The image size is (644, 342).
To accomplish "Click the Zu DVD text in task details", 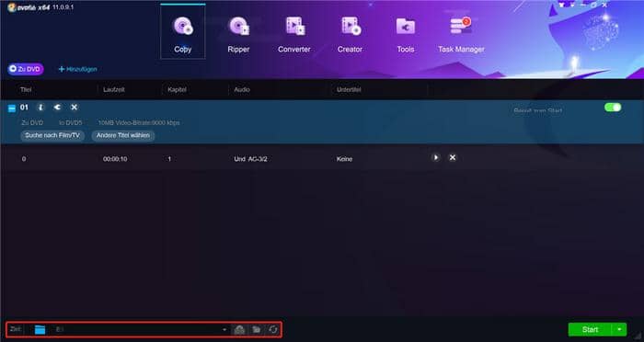I will pyautogui.click(x=32, y=122).
